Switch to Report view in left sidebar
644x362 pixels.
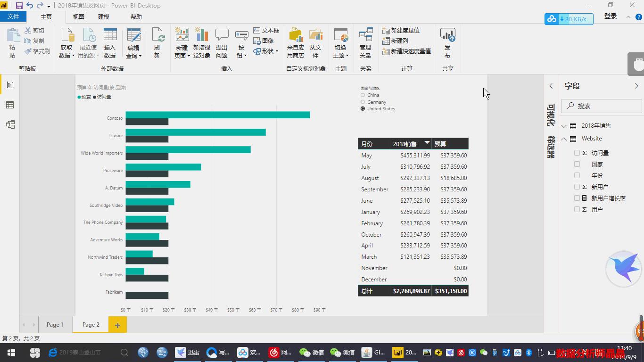point(10,85)
